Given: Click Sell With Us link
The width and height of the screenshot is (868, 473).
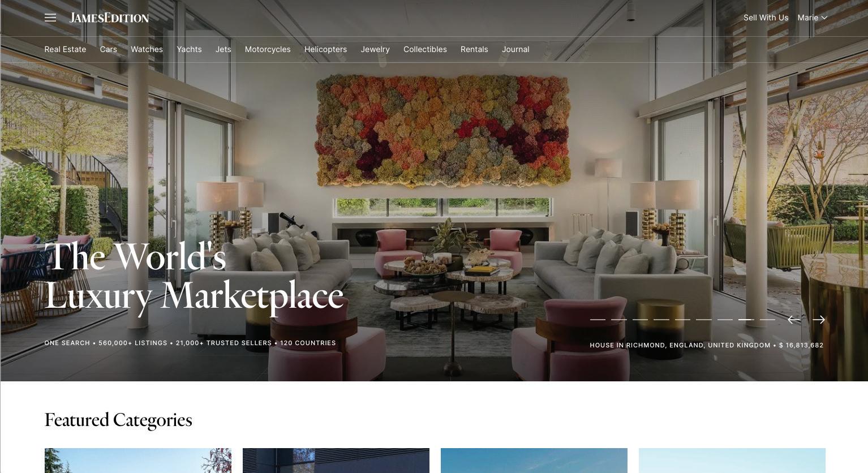Looking at the screenshot, I should tap(766, 18).
